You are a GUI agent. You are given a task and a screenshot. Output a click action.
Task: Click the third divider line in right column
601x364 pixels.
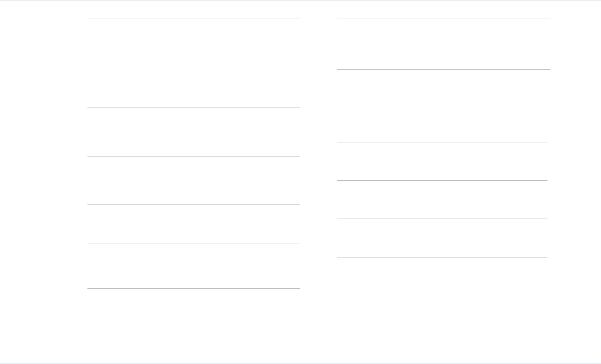(x=442, y=142)
